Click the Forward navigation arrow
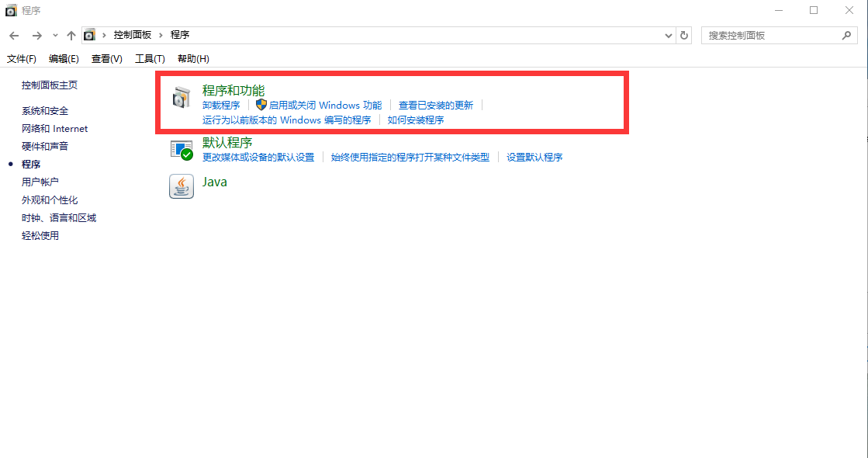 pyautogui.click(x=36, y=36)
